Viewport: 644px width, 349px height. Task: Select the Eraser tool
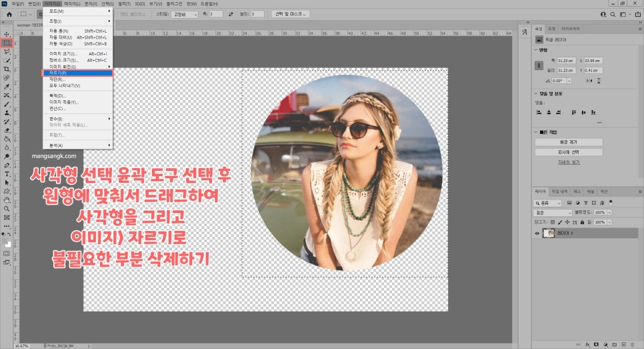[x=7, y=130]
